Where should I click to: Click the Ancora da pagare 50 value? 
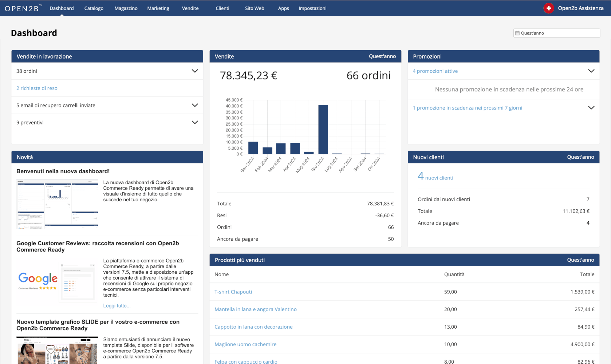(391, 239)
